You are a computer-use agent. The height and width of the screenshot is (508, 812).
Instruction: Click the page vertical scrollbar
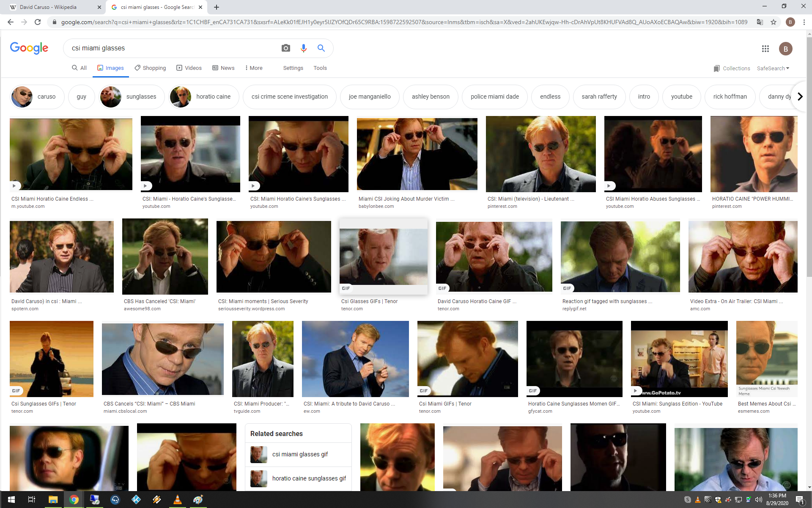click(809, 157)
